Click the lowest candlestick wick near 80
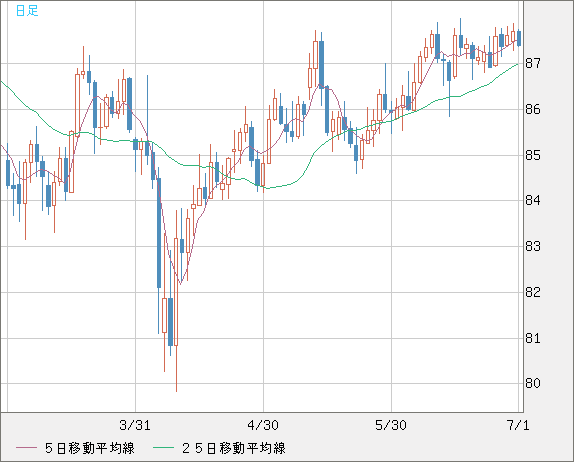574x462 pixels. tap(176, 369)
